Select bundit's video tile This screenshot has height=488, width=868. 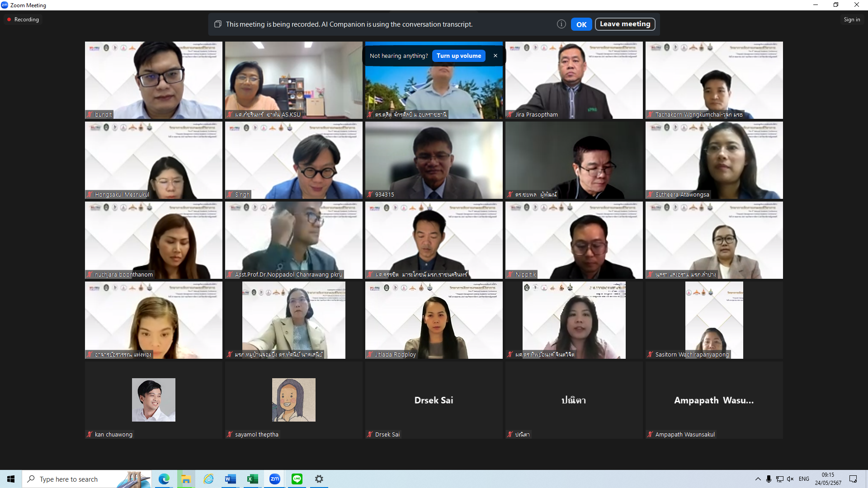click(x=153, y=80)
